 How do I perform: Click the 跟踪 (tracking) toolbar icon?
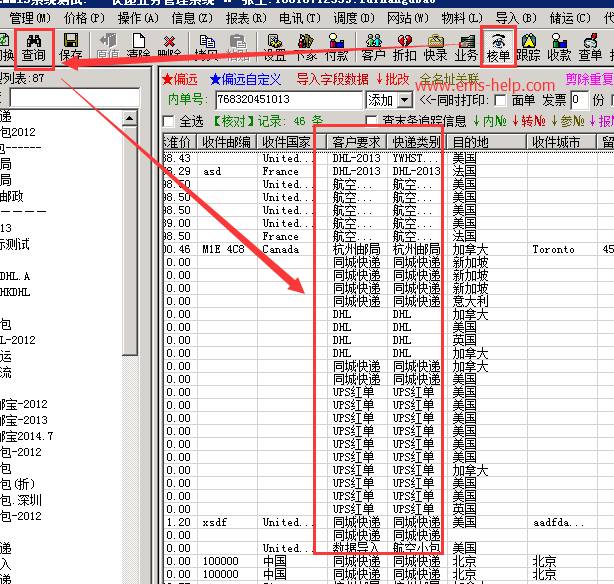[528, 48]
